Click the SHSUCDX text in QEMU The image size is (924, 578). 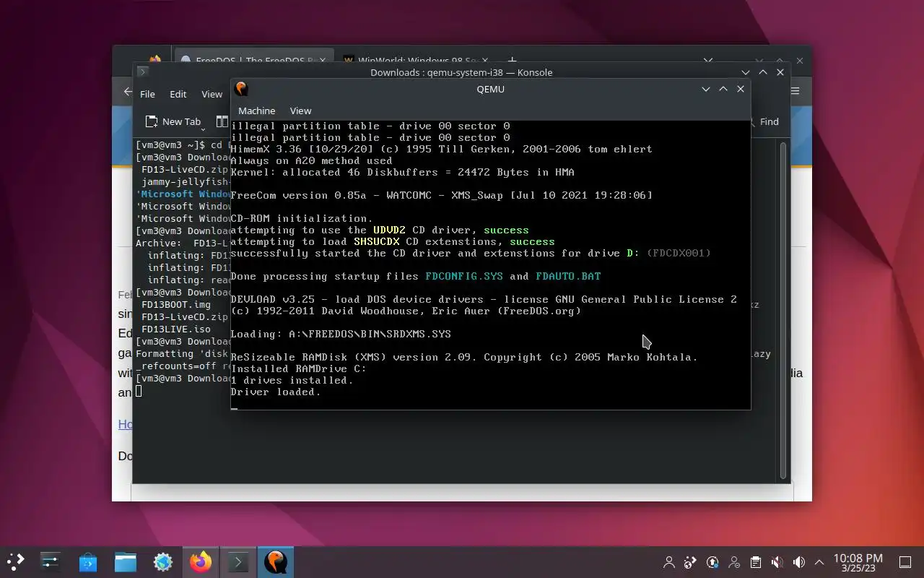376,241
